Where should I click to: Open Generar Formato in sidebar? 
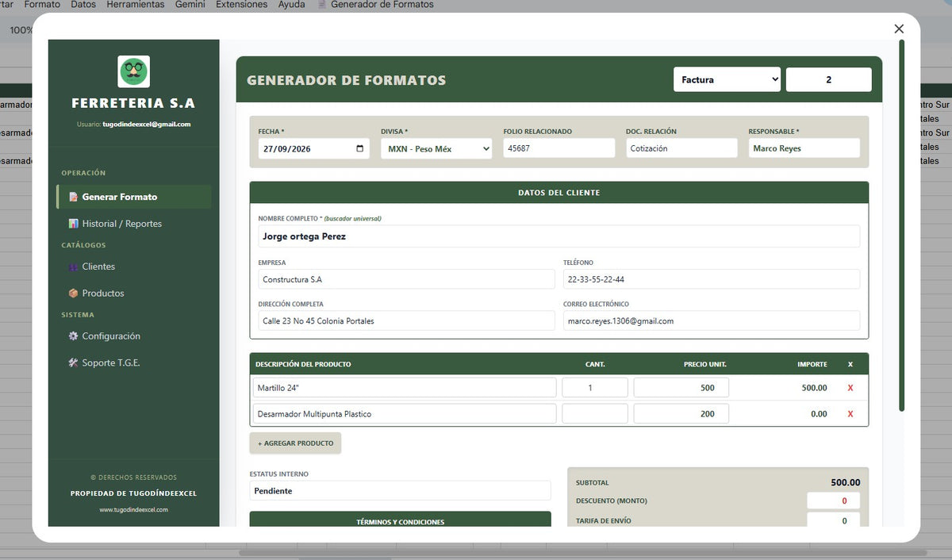(x=133, y=197)
